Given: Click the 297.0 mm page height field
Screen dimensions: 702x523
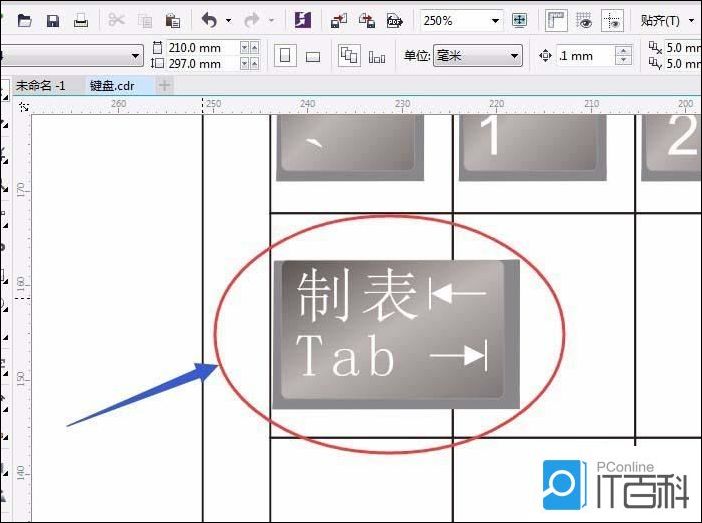Looking at the screenshot, I should (x=203, y=64).
